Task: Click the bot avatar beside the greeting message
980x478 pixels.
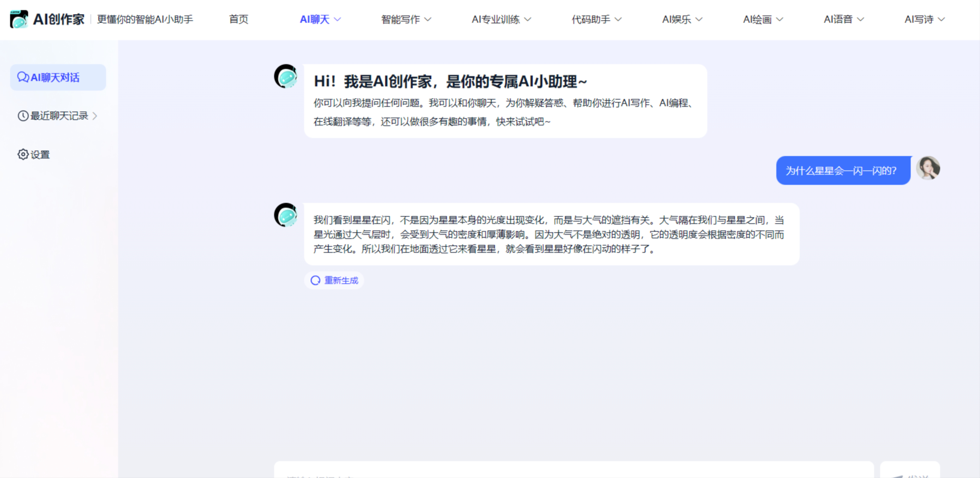Action: [x=286, y=76]
